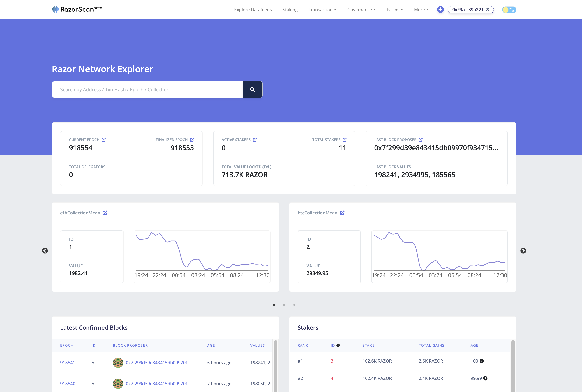This screenshot has height=392, width=582.
Task: Expand the Governance menu
Action: click(x=361, y=10)
